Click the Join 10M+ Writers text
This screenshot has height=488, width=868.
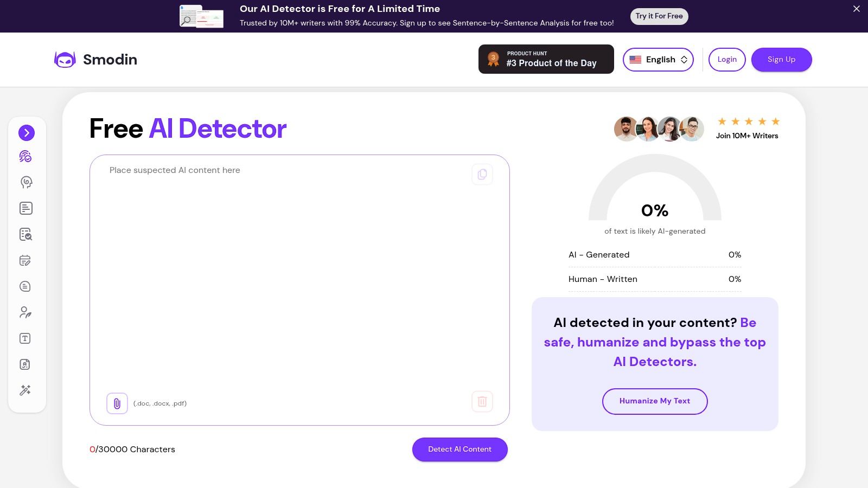747,136
